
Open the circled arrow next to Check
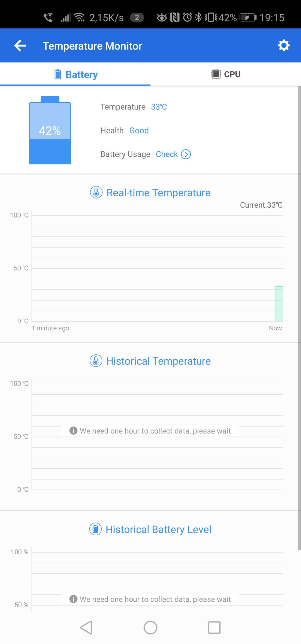click(186, 154)
